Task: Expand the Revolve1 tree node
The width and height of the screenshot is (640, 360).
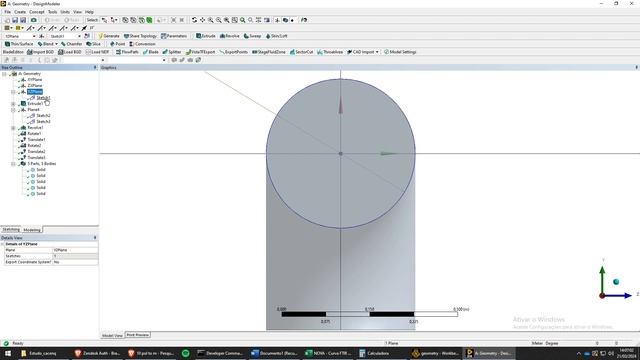Action: click(13, 128)
